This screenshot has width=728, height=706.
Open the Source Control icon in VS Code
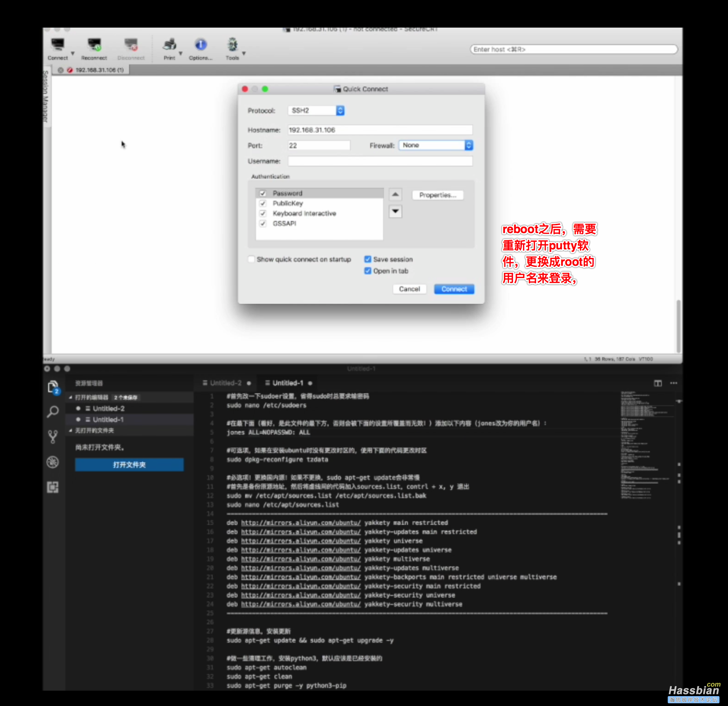click(53, 436)
